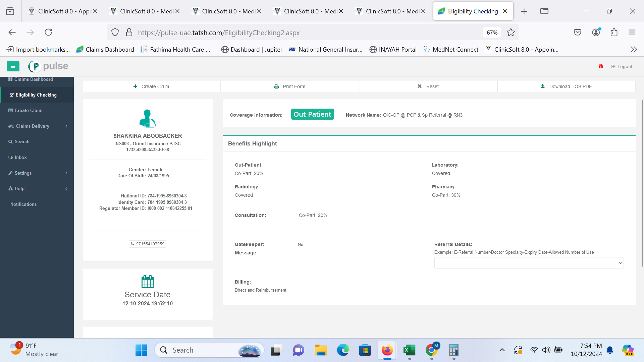Screen dimensions: 644x362
Task: Click the Create Claim button
Action: pyautogui.click(x=151, y=86)
